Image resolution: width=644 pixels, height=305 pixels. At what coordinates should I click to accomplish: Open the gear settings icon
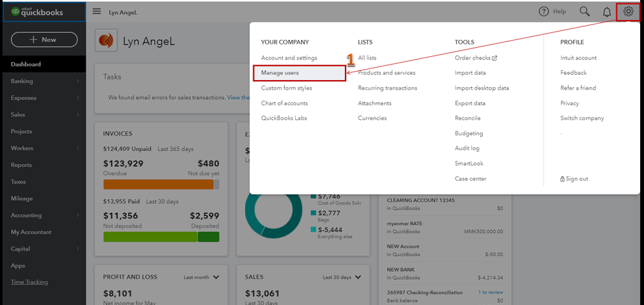coord(628,12)
